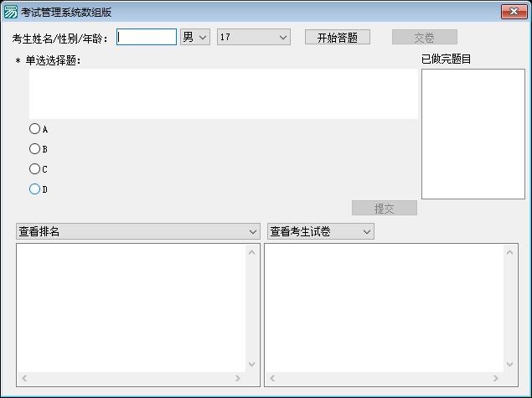The width and height of the screenshot is (532, 398).
Task: Focus the candidate name input field
Action: 147,37
